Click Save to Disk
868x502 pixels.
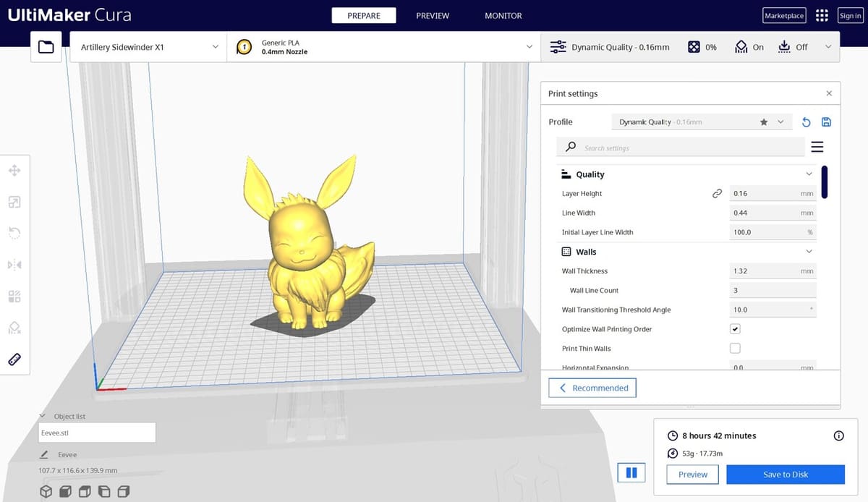(786, 475)
